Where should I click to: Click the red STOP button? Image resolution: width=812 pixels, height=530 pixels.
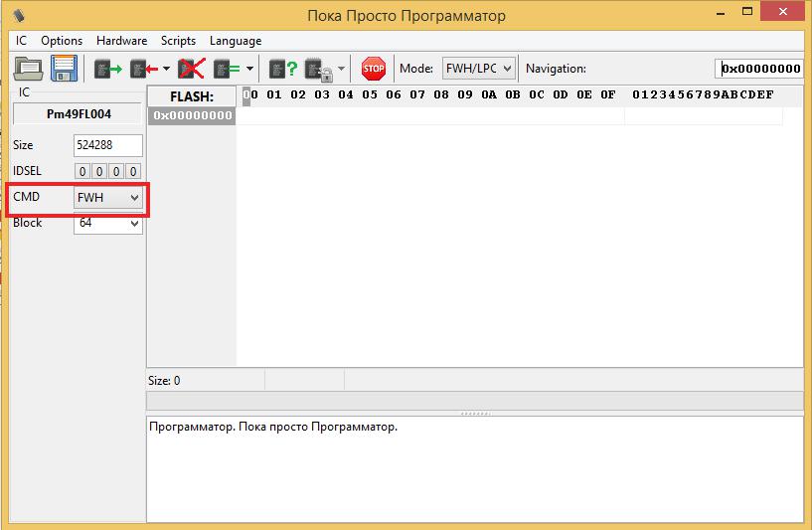(374, 69)
